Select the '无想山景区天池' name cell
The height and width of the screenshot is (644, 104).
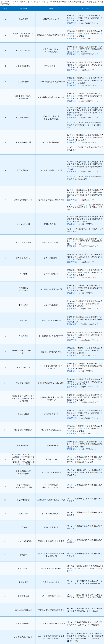(x=23, y=367)
